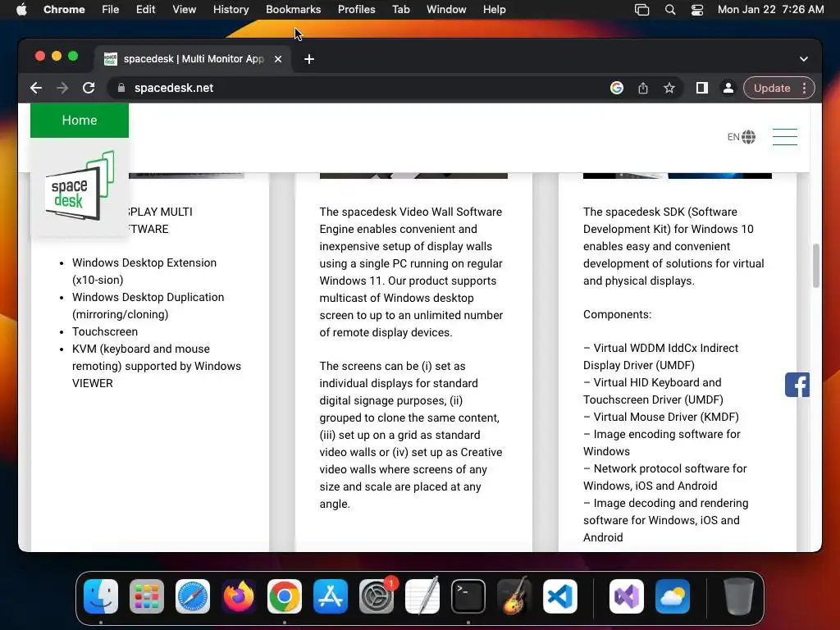Open Spotlight search
The height and width of the screenshot is (630, 840).
coord(669,9)
